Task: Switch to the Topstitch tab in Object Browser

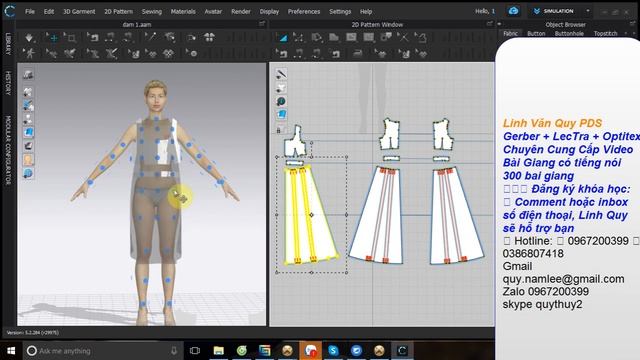Action: point(606,33)
